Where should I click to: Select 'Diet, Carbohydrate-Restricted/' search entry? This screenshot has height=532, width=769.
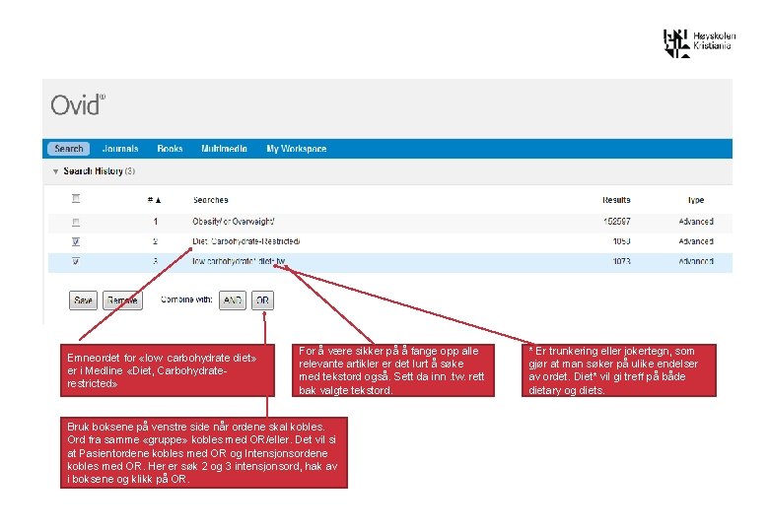click(246, 241)
